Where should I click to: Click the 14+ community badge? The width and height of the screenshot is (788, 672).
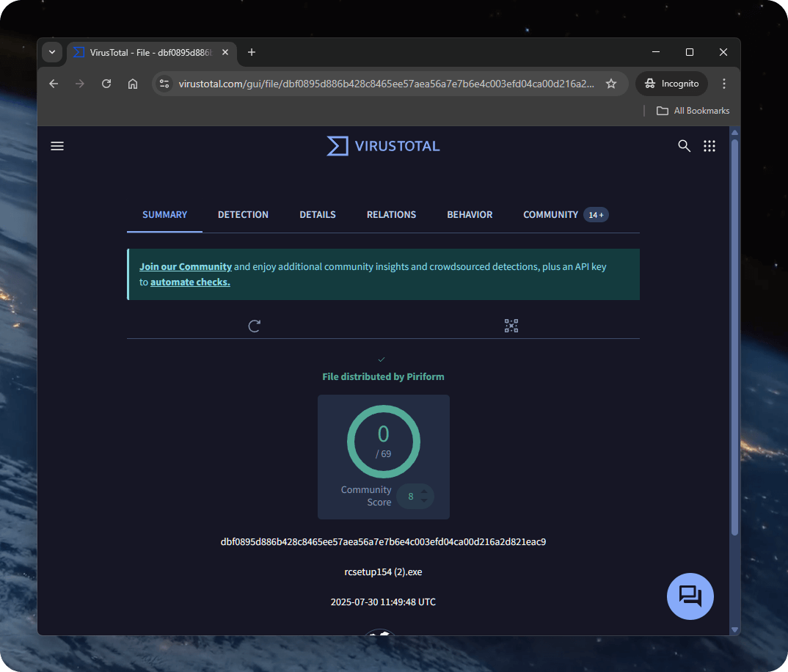pos(596,215)
